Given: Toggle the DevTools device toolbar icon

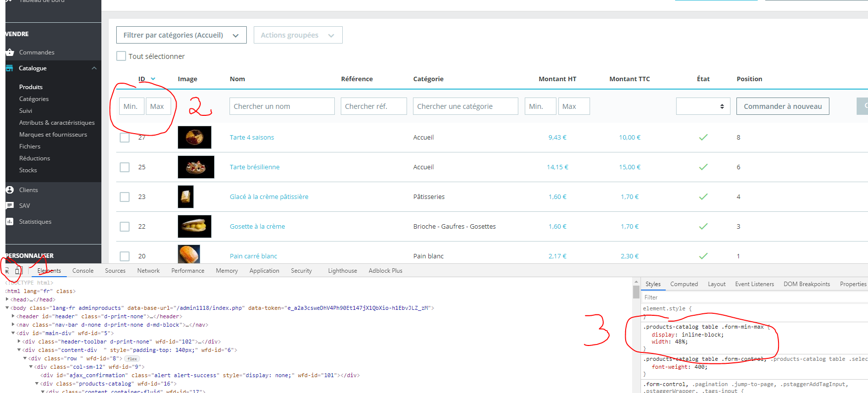Looking at the screenshot, I should (x=18, y=271).
